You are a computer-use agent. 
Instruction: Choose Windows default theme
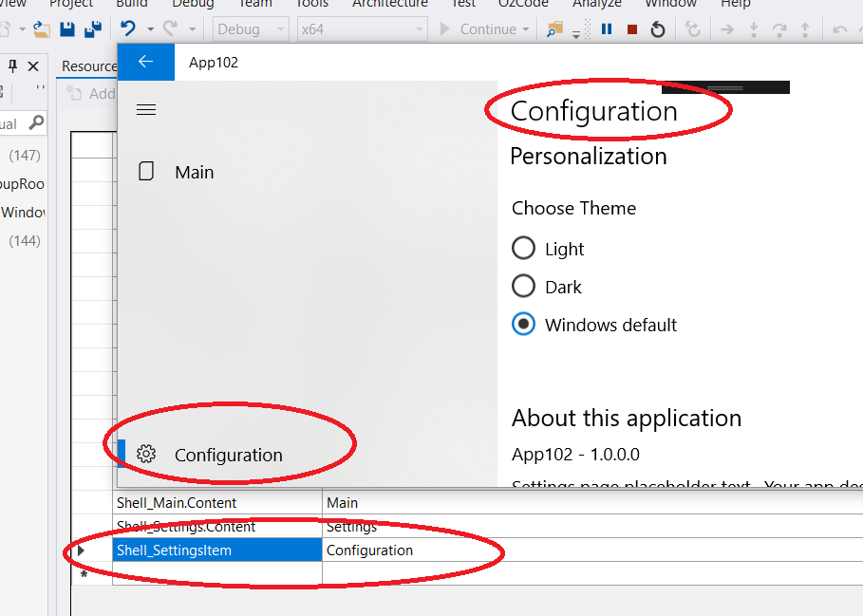523,324
